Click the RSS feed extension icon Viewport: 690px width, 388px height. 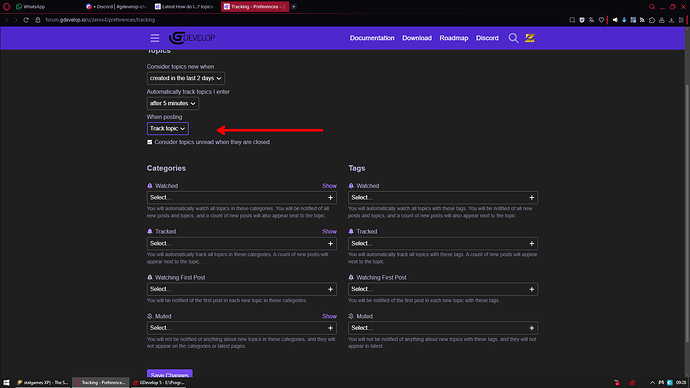click(x=642, y=20)
